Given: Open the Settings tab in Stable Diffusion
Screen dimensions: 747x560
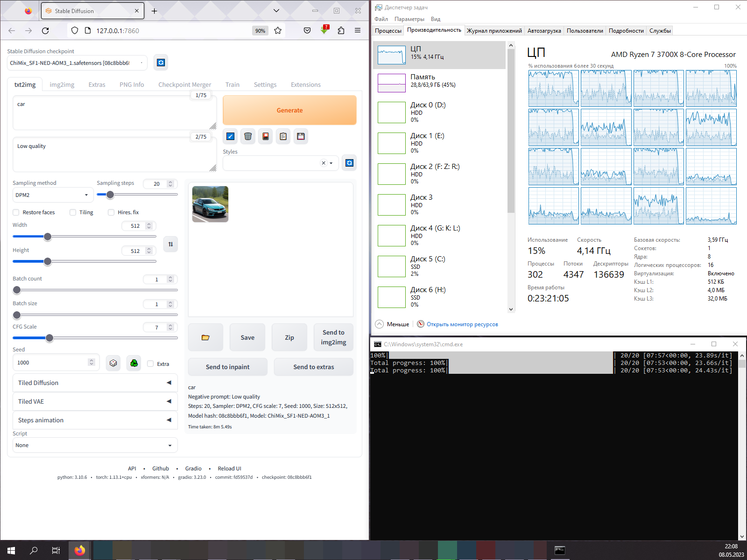Looking at the screenshot, I should (265, 84).
